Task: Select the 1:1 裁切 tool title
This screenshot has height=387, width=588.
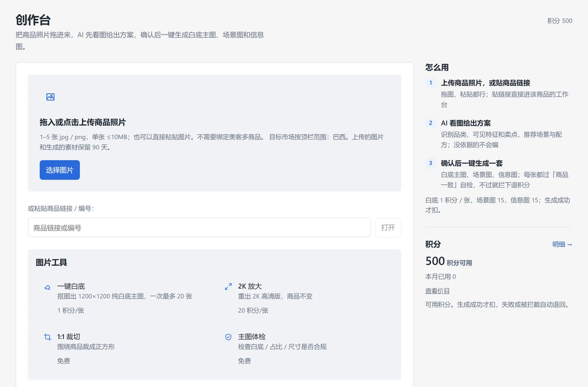Action: click(x=69, y=337)
